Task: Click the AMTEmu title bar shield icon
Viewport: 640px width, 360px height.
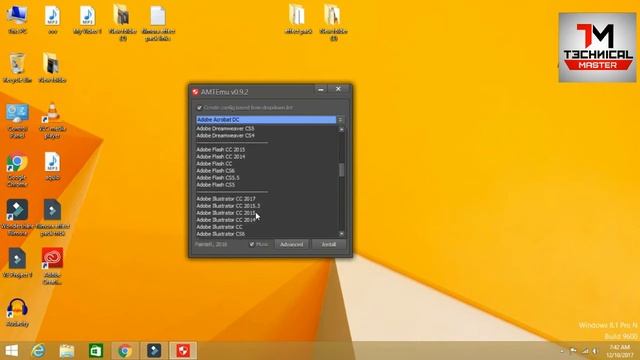Action: tap(196, 92)
